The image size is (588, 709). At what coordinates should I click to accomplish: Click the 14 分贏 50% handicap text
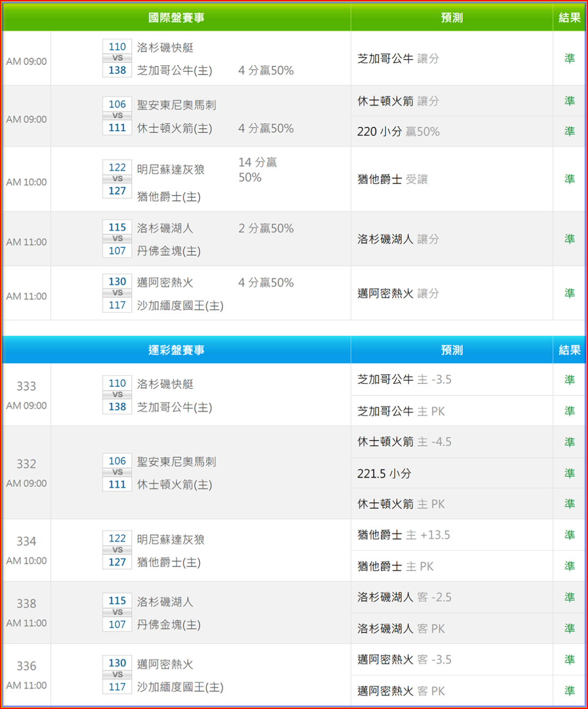[x=258, y=170]
